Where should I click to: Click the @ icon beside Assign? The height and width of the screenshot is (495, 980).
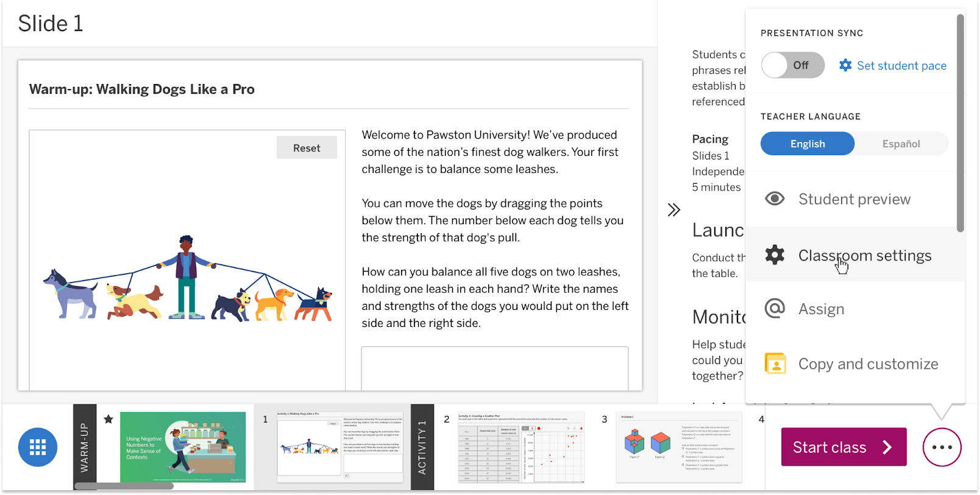tap(775, 308)
